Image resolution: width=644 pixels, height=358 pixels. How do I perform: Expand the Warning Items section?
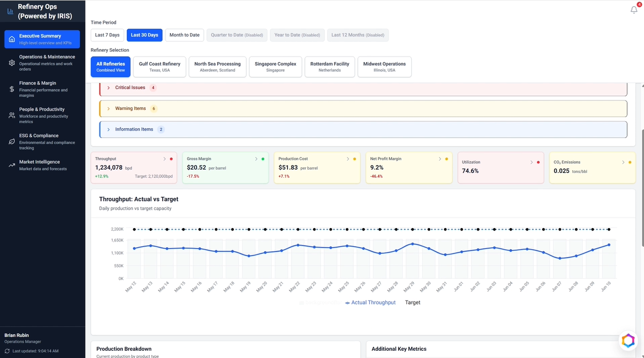click(363, 108)
